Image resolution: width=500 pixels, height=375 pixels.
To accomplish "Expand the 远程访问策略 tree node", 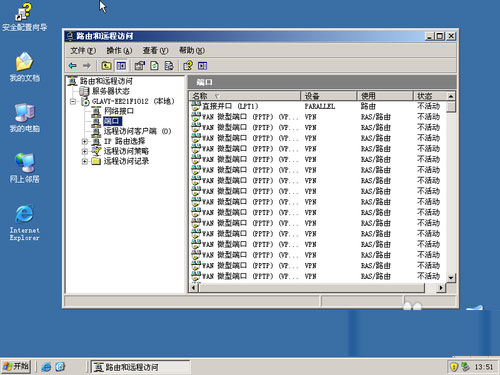I will [85, 151].
